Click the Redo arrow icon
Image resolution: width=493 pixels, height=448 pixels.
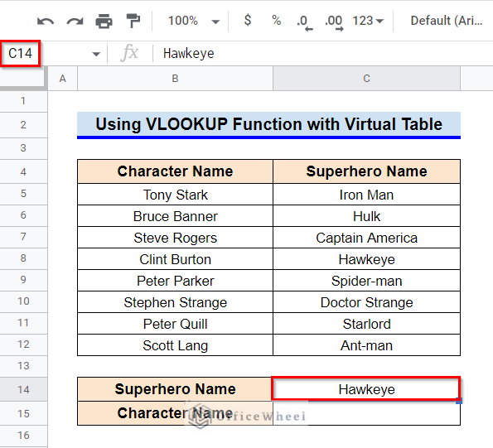[75, 22]
